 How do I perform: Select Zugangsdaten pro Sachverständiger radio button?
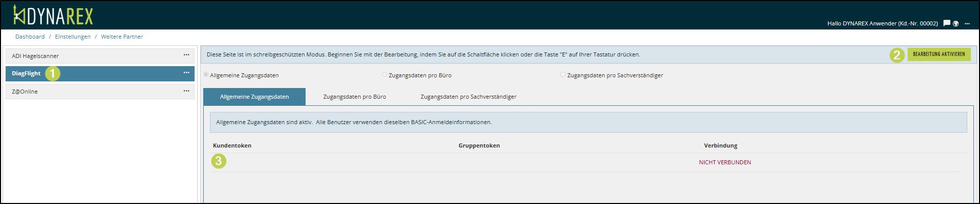click(563, 75)
